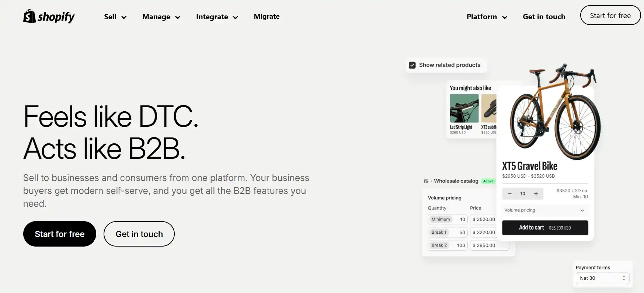This screenshot has height=293, width=644.
Task: Decrease quantity with the minus button
Action: [509, 194]
